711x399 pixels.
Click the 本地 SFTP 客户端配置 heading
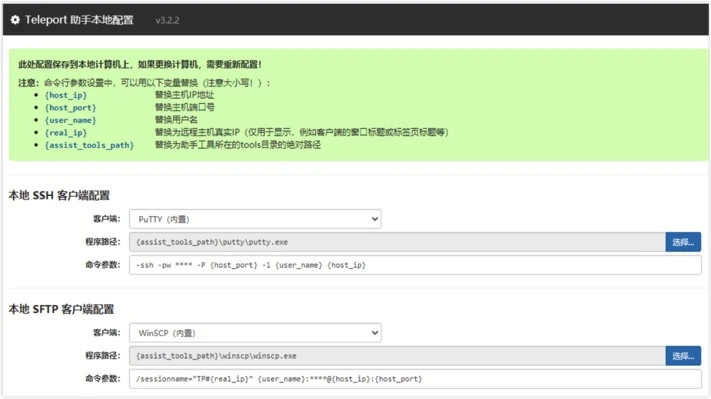61,309
